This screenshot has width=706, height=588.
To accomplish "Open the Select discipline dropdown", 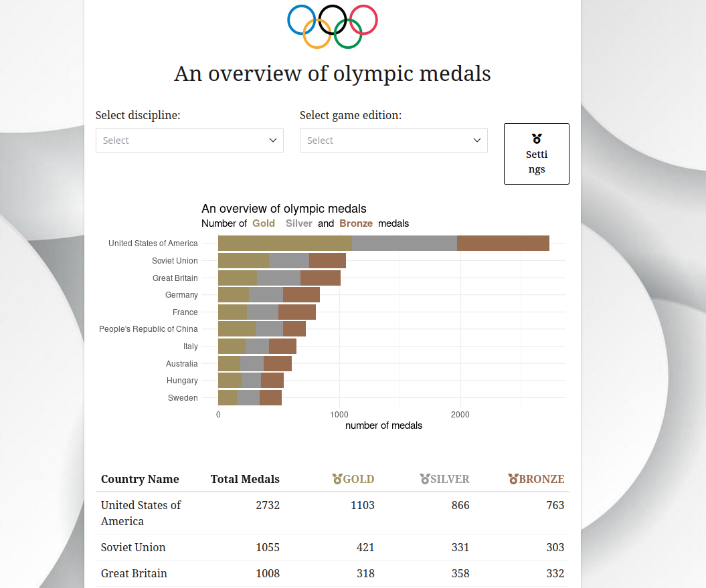I will click(189, 140).
